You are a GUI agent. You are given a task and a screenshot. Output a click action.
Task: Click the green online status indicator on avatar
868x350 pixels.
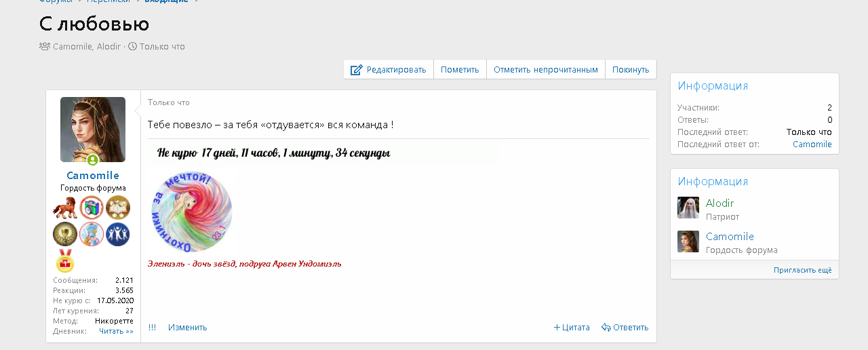93,160
